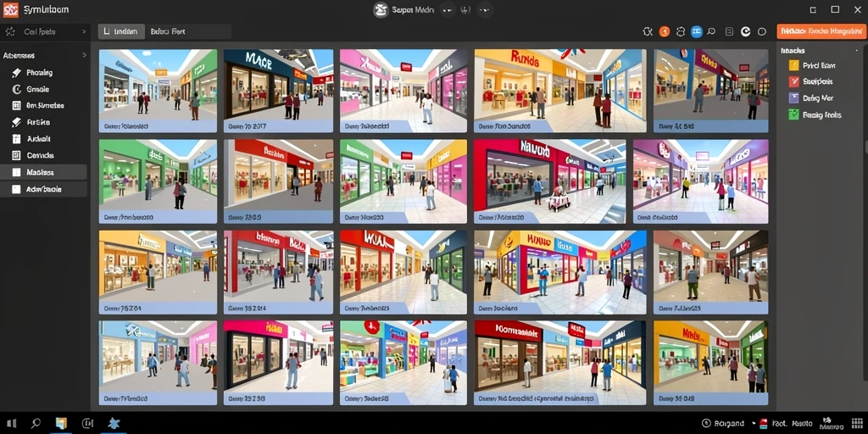Click the square icon beside Cemds
The image size is (868, 434).
tap(15, 156)
